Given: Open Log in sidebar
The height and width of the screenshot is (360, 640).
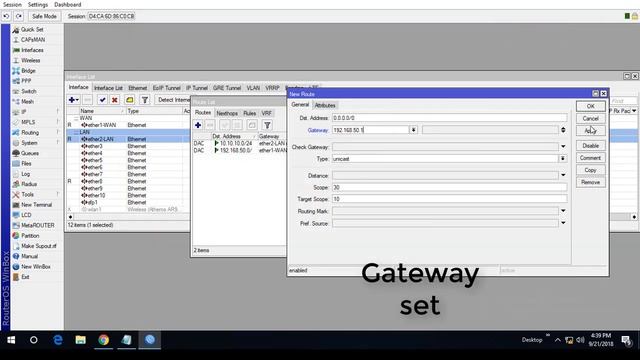Looking at the screenshot, I should 25,174.
